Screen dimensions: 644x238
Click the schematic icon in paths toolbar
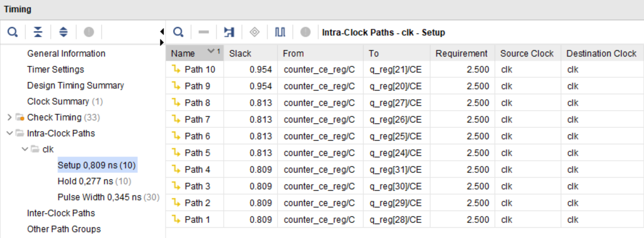[x=229, y=32]
